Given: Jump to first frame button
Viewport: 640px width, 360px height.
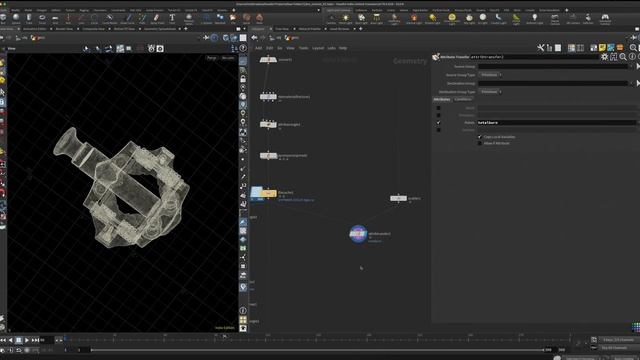Looking at the screenshot, I should click(3, 340).
